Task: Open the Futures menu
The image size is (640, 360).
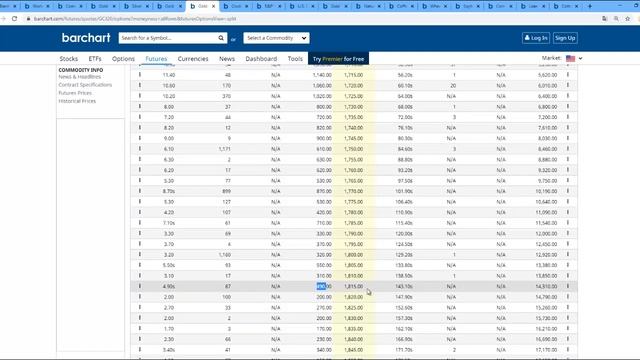Action: [156, 59]
